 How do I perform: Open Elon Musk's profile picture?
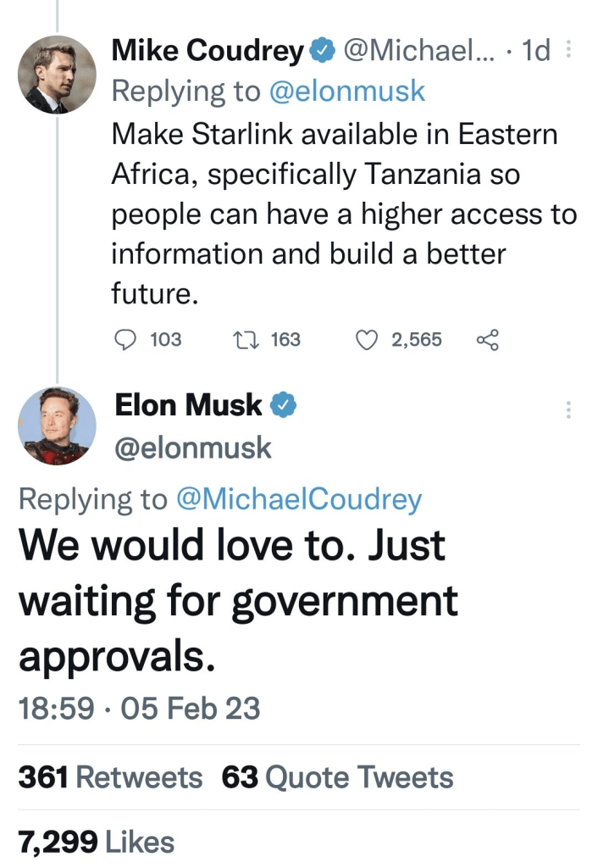click(57, 426)
